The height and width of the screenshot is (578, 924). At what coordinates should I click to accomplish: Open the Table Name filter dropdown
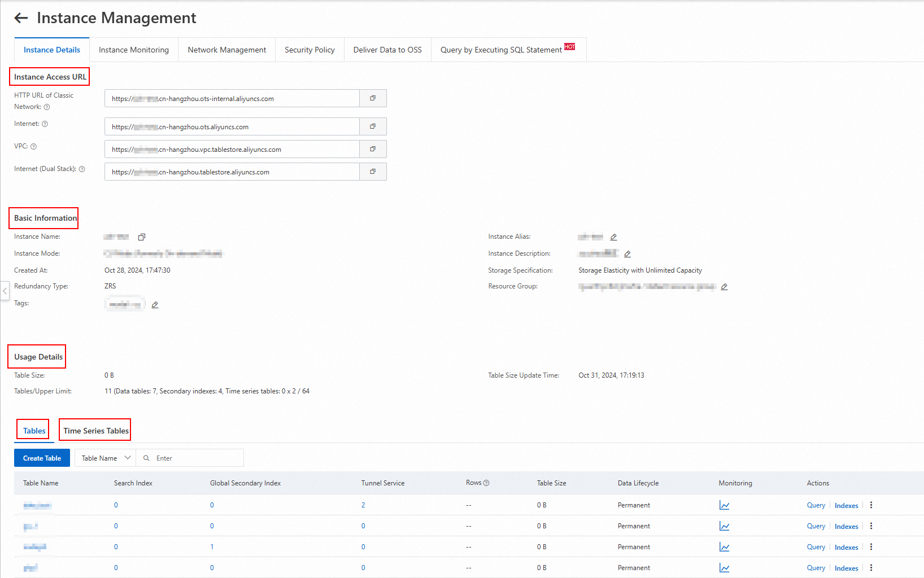(105, 458)
